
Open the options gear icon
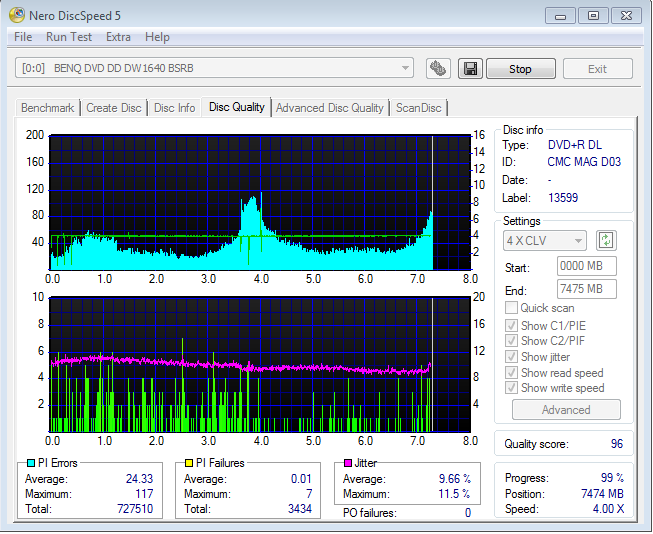tap(438, 68)
